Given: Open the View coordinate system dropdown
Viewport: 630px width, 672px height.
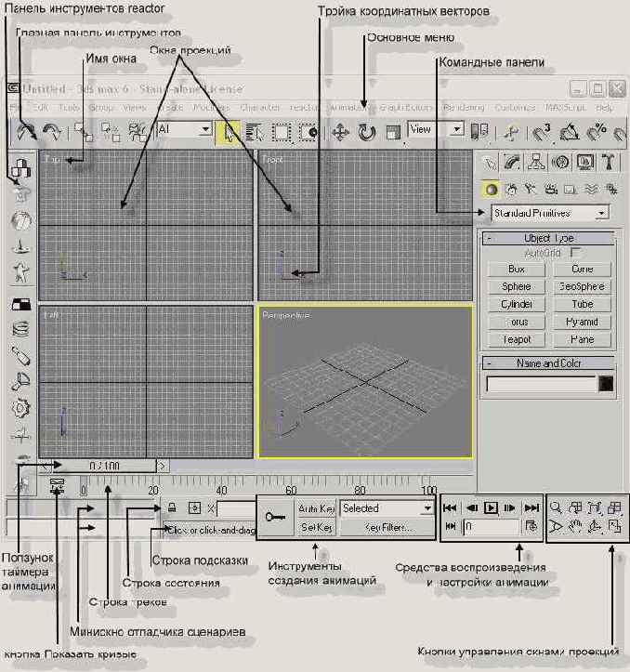Looking at the screenshot, I should click(x=436, y=130).
